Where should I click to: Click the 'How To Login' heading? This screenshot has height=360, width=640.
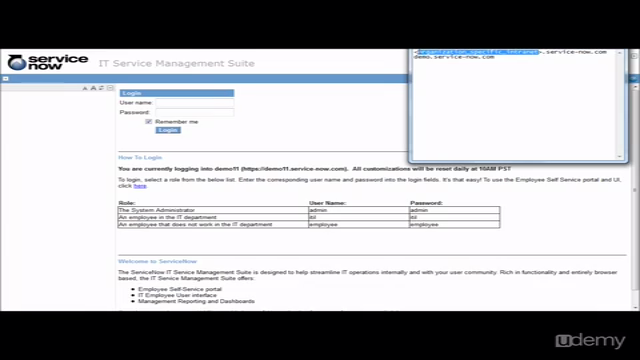(x=140, y=158)
